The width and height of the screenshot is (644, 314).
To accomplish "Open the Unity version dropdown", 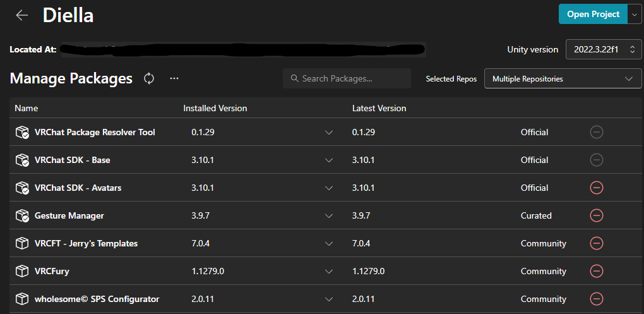I will coord(604,49).
